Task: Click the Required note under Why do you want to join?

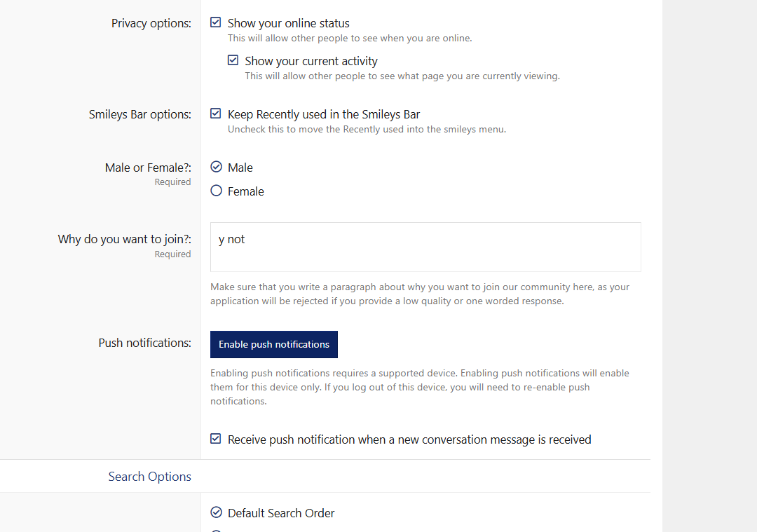Action: (173, 254)
